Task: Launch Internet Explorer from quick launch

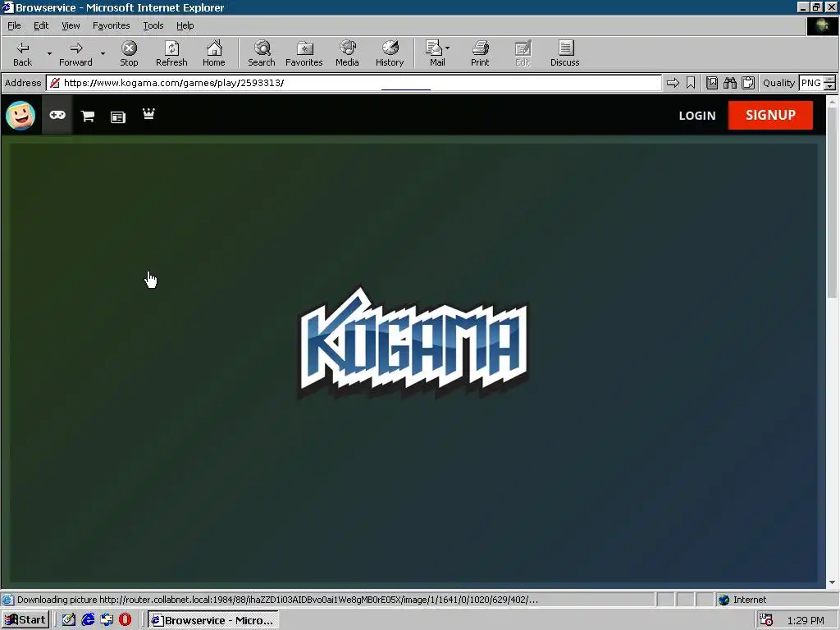Action: [x=88, y=620]
